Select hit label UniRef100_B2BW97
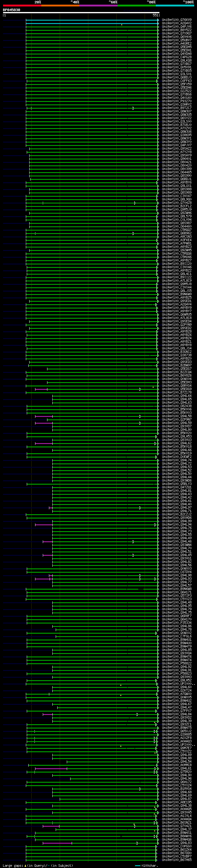 tap(177, 365)
